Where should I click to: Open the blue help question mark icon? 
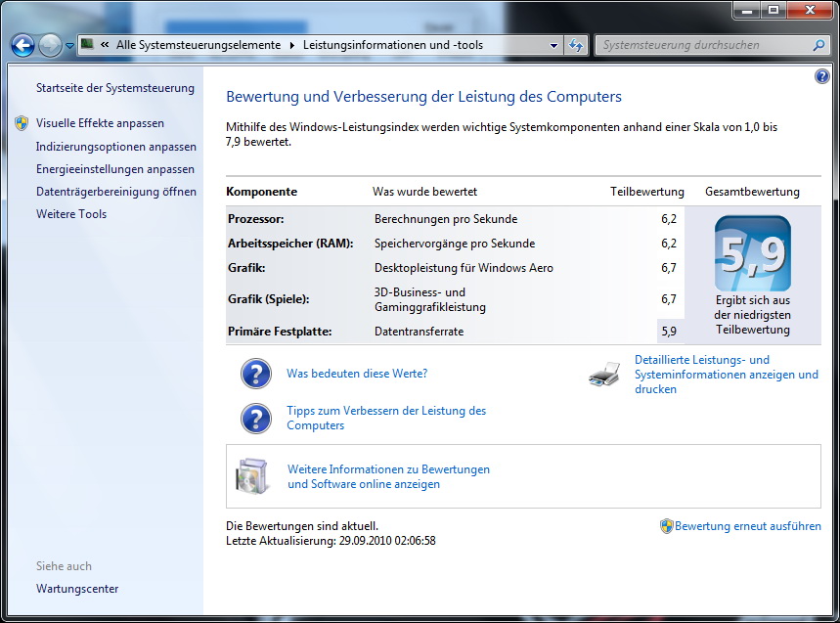821,76
